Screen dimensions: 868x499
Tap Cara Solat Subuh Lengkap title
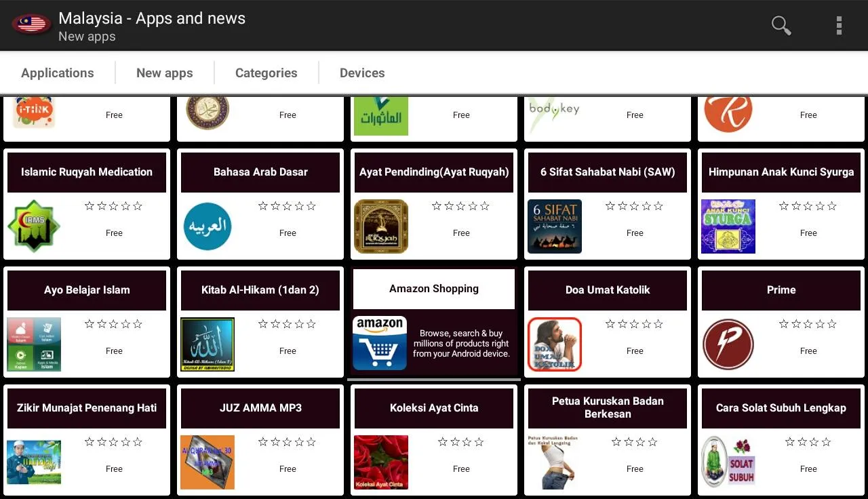click(781, 408)
